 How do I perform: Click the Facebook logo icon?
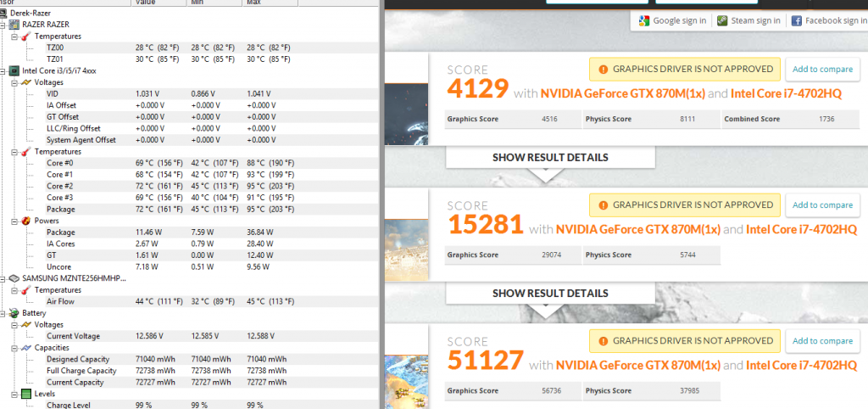(x=797, y=21)
